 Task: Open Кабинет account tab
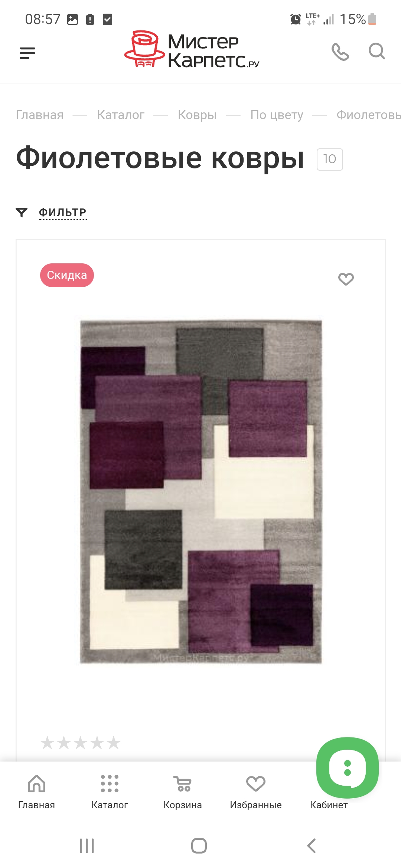[x=329, y=805]
